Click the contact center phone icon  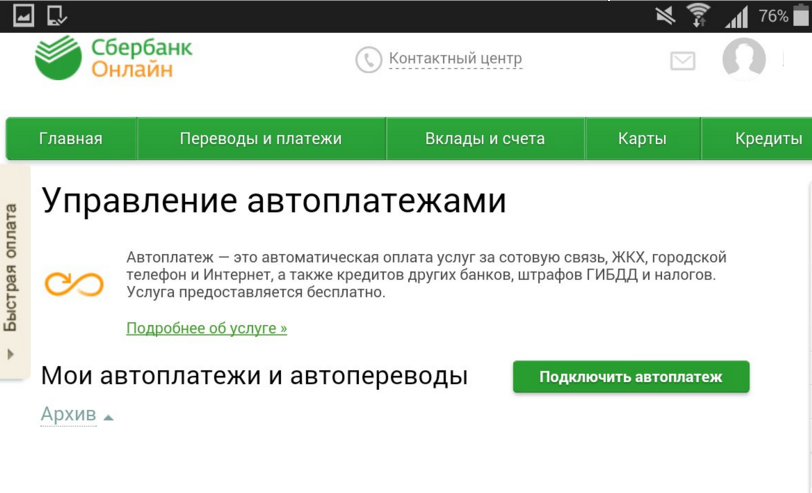368,60
